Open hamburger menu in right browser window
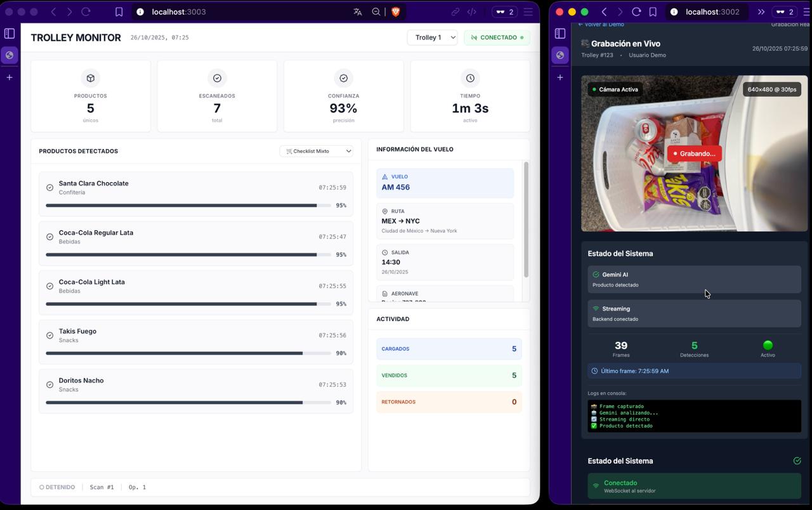 point(808,11)
